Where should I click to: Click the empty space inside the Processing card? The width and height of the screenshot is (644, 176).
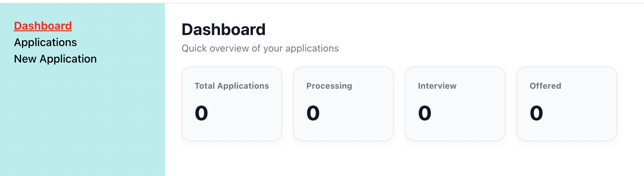(x=361, y=113)
